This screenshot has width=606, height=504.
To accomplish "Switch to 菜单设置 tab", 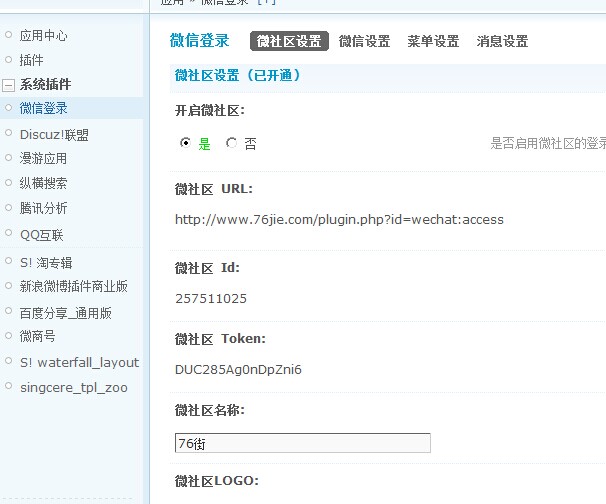I will pos(433,41).
